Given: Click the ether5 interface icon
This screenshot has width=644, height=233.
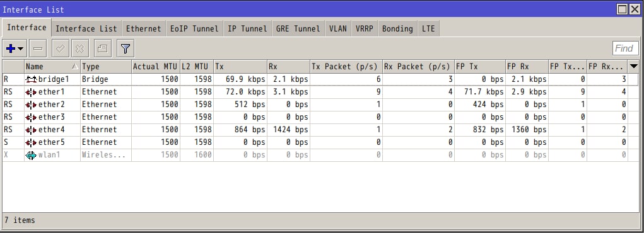Looking at the screenshot, I should coord(31,143).
